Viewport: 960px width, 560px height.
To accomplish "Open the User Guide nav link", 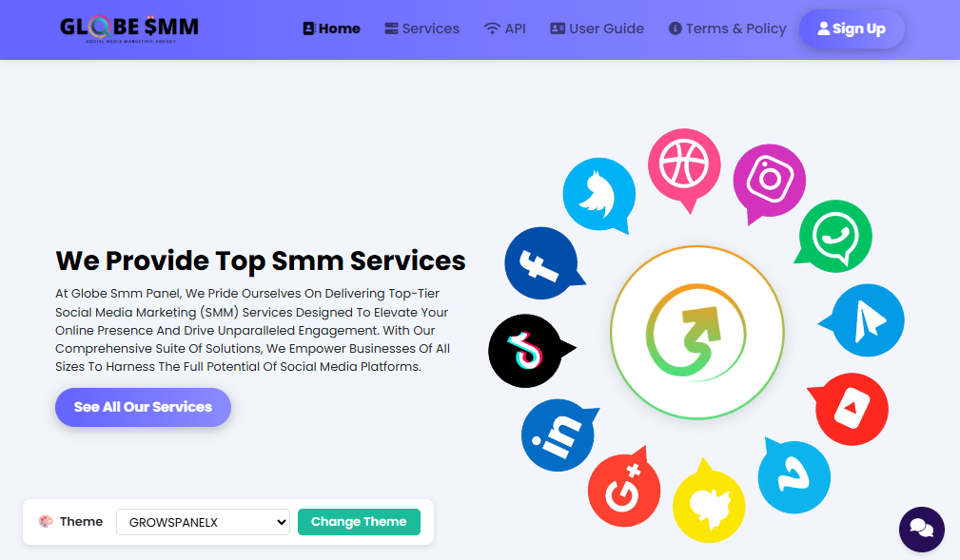I will point(597,29).
